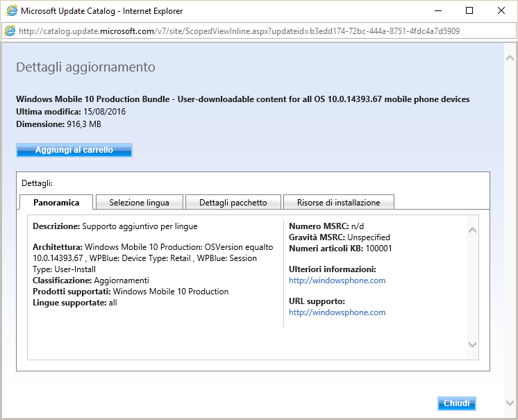Image resolution: width=518 pixels, height=420 pixels.
Task: Click the IE page icon in address bar
Action: (10, 31)
